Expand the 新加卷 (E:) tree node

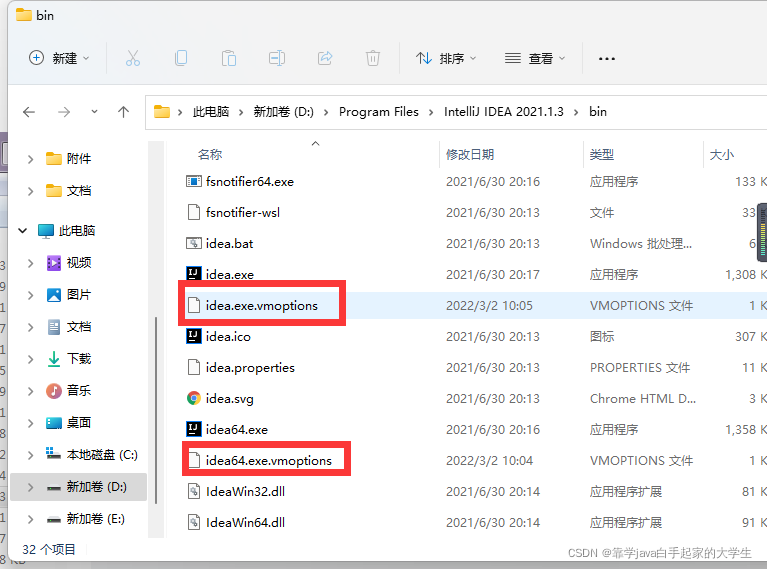30,519
